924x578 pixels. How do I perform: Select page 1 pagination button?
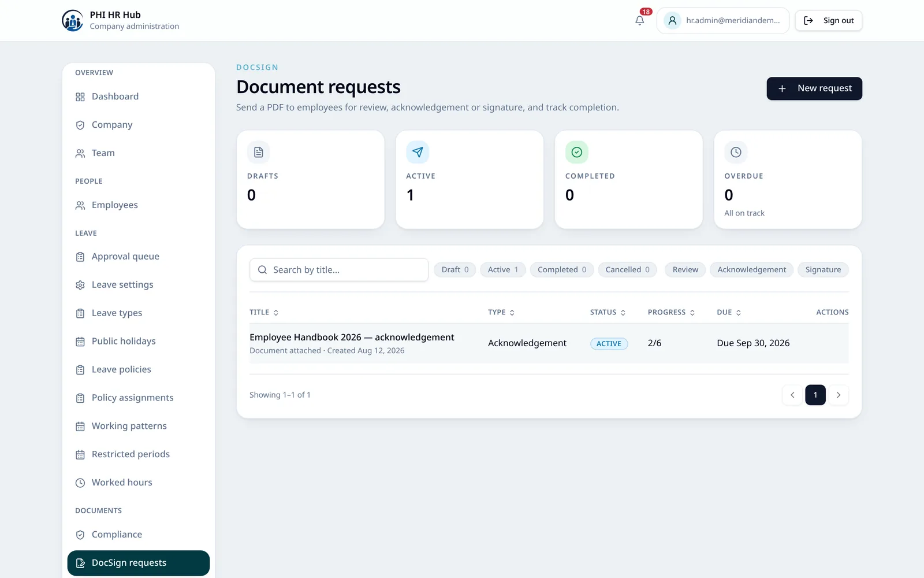815,395
